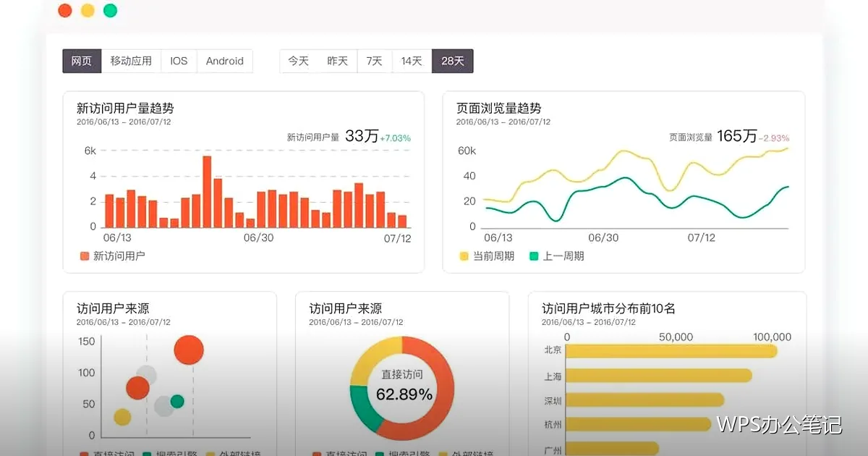Click the tallest orange bar in 新访问用户量趋势
Screen dimensions: 868x456
tap(207, 191)
